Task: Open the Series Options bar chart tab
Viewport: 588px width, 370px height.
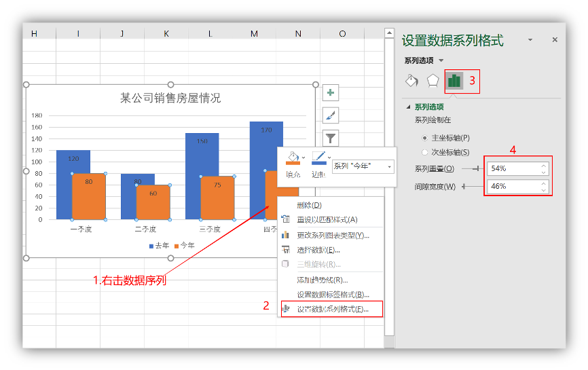Action: tap(454, 81)
